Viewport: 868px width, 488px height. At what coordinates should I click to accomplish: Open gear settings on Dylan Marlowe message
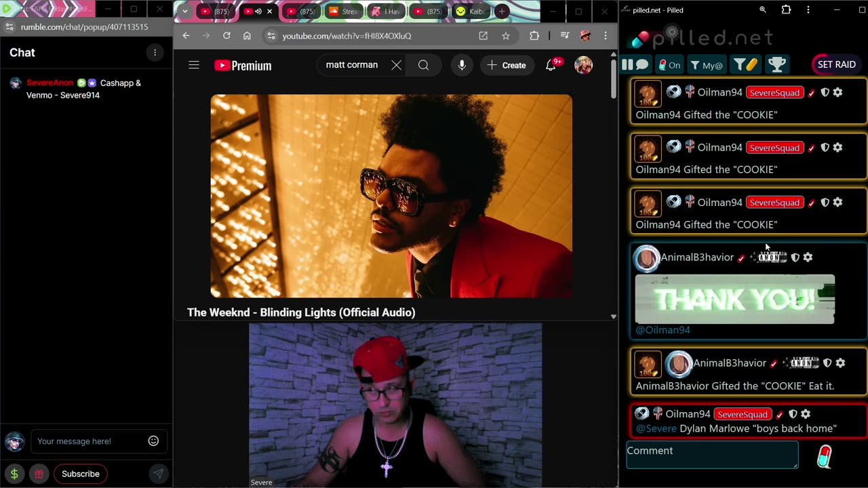(x=806, y=414)
